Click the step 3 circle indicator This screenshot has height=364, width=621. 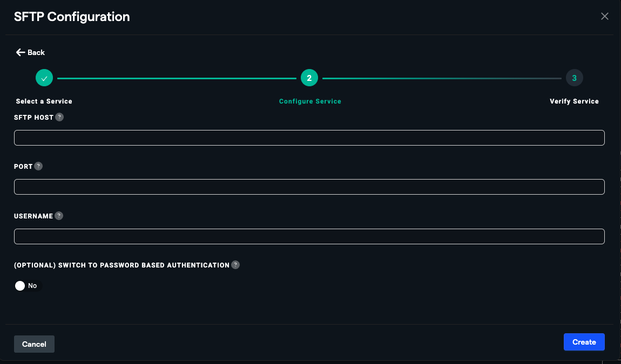(574, 78)
